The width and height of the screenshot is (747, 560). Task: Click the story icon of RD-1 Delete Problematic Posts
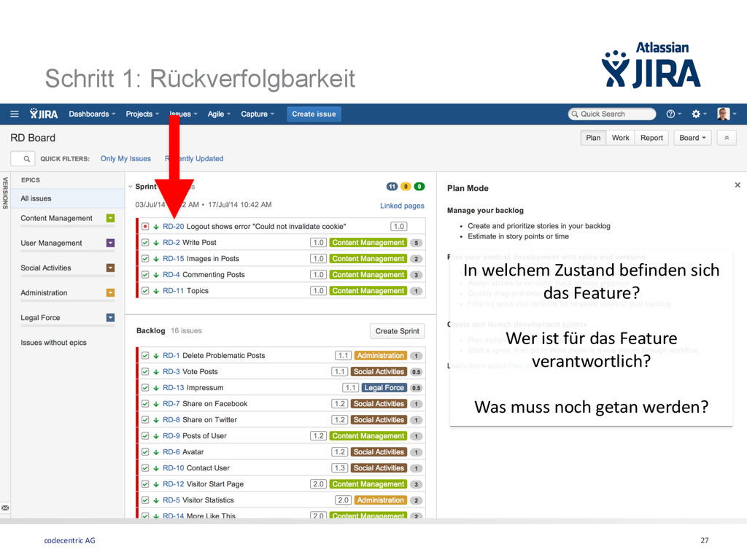145,356
